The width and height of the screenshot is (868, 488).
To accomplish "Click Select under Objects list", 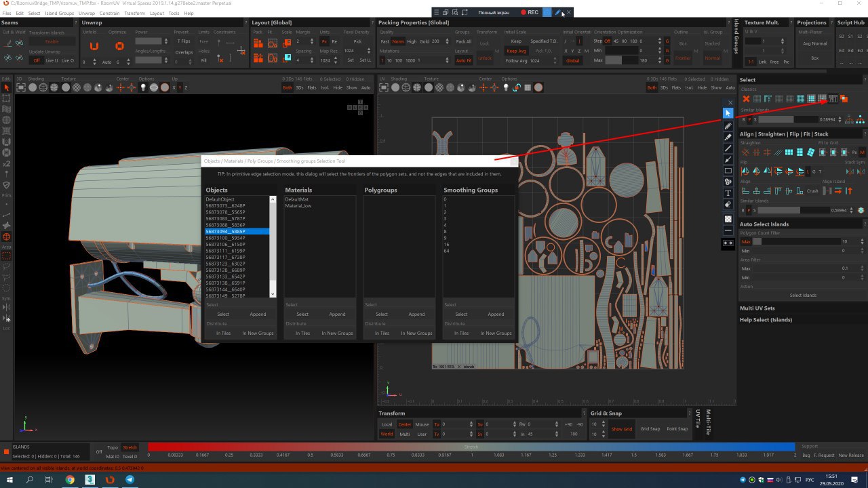I will 223,314.
